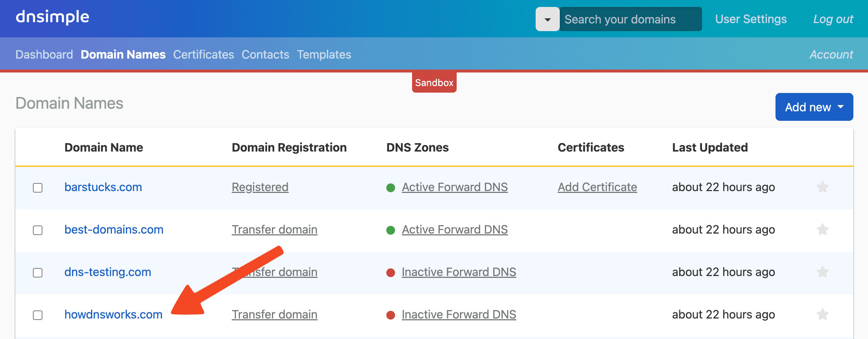Open the account switcher dropdown beside search
Image resolution: width=868 pixels, height=339 pixels.
[x=547, y=19]
